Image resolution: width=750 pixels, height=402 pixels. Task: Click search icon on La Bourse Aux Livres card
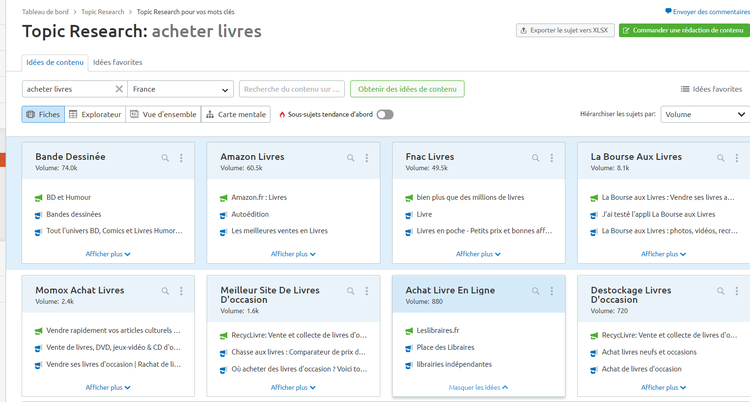721,157
